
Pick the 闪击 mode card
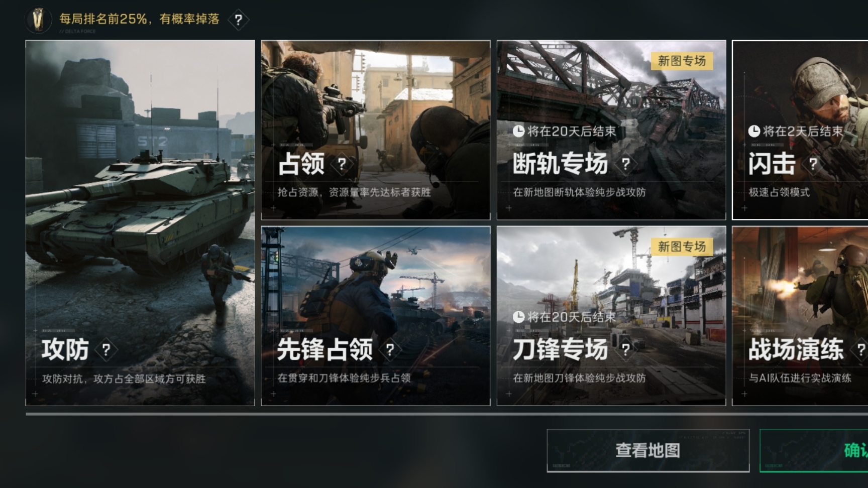tap(800, 130)
